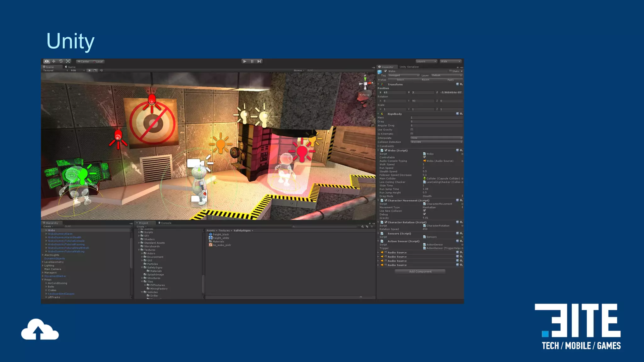Screen dimensions: 644x362
Task: Click the Inspector lock icon
Action: pos(458,67)
